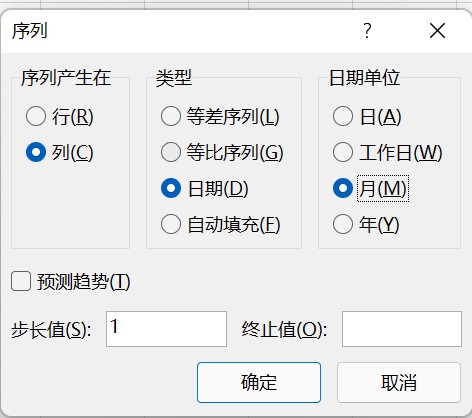
Task: Click the 日期(D) label text
Action: 218,189
